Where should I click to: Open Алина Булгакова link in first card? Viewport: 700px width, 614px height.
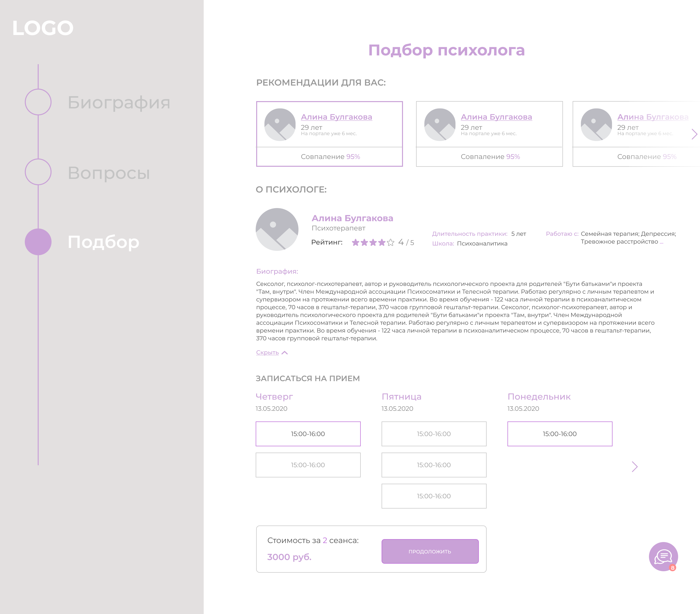coord(336,117)
